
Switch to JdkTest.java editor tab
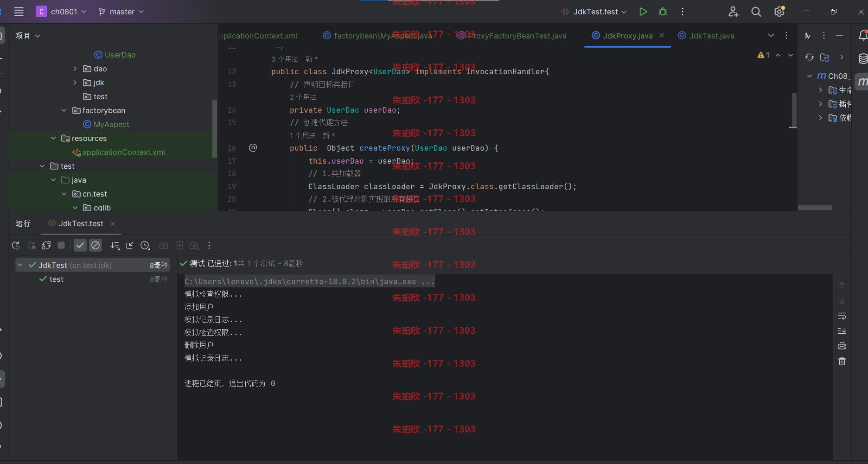click(x=706, y=36)
